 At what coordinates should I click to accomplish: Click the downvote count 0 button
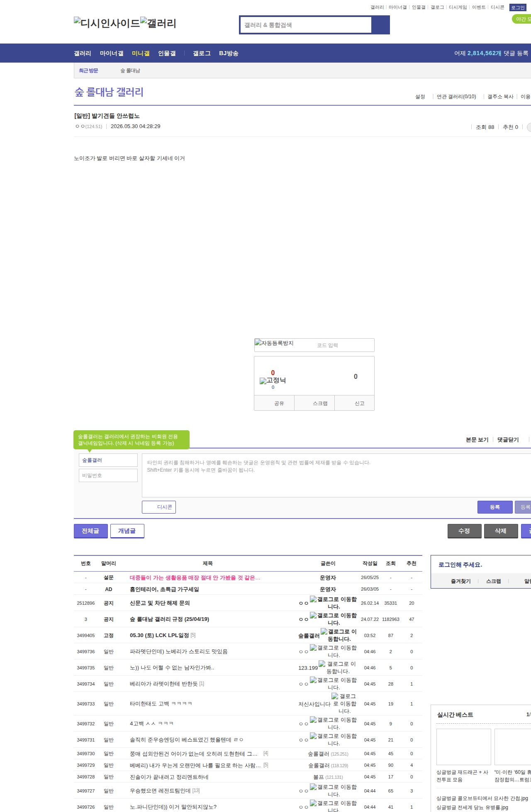coord(356,376)
